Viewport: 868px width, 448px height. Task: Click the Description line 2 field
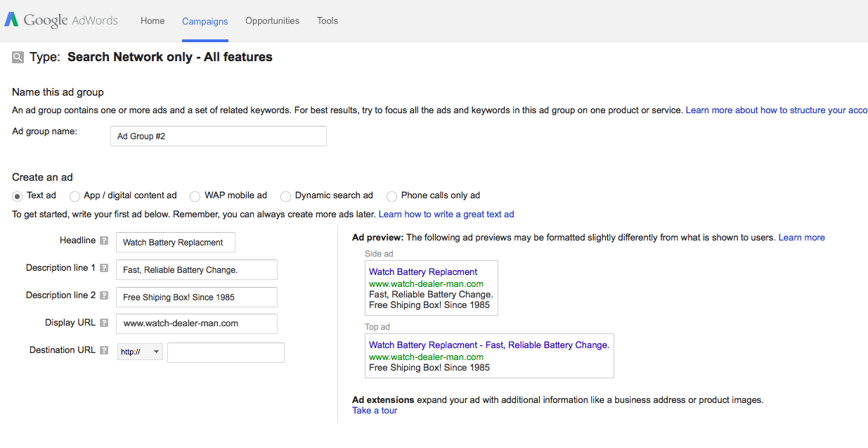pyautogui.click(x=197, y=297)
